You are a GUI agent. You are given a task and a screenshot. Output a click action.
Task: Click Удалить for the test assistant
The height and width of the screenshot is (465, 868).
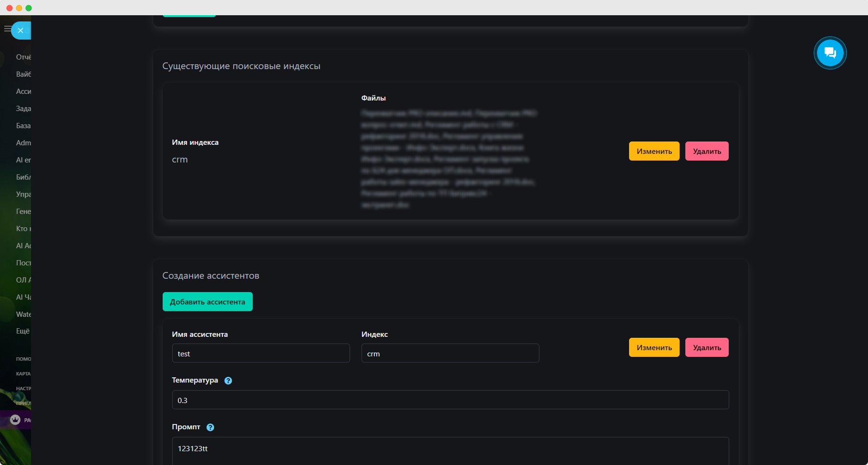click(707, 347)
